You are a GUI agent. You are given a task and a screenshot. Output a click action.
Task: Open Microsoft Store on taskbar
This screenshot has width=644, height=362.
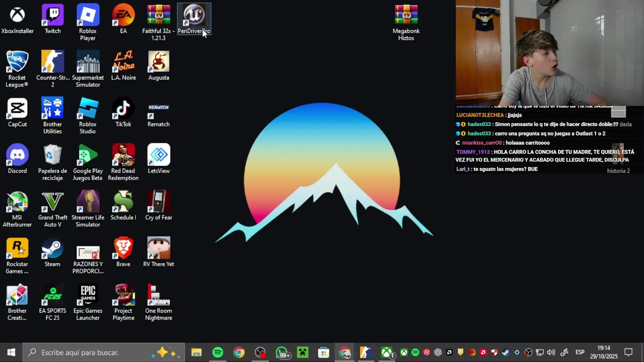[x=324, y=352]
